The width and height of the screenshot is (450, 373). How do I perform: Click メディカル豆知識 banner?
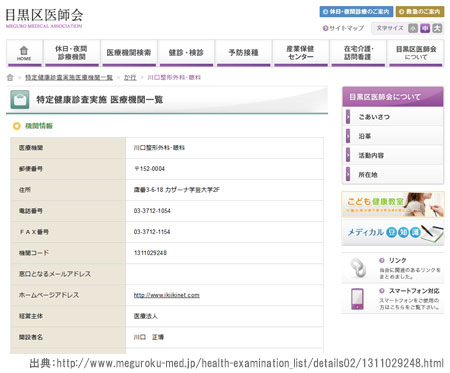(393, 232)
